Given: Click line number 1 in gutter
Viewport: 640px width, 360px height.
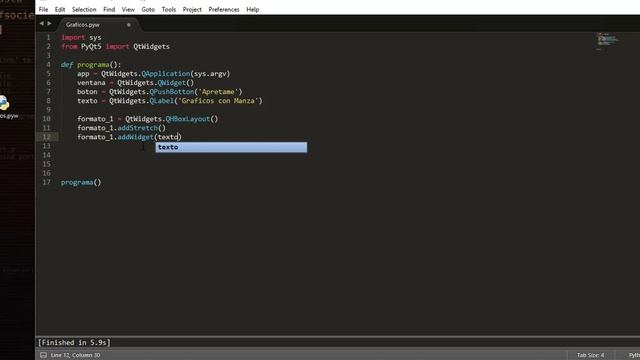Looking at the screenshot, I should (x=48, y=38).
